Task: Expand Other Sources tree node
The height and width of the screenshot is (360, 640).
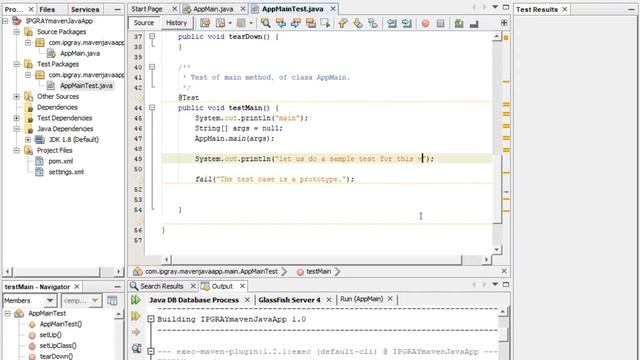Action: [16, 96]
